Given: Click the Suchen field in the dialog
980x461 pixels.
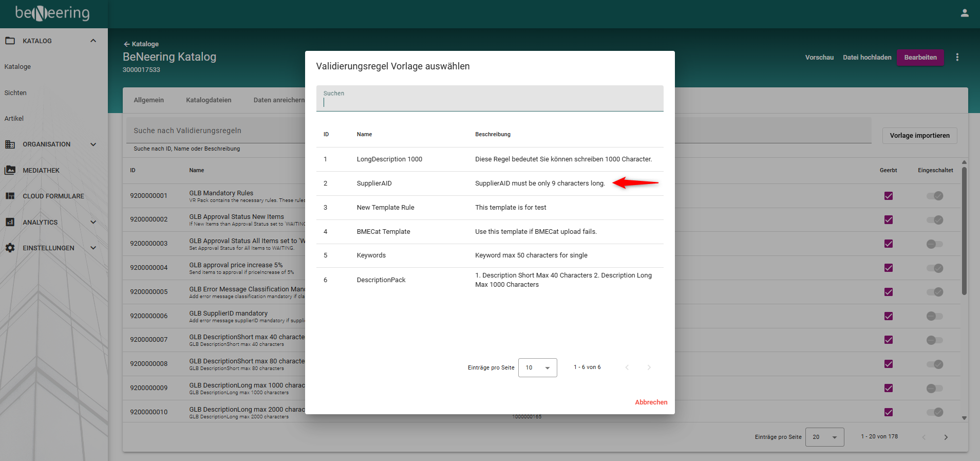Looking at the screenshot, I should 489,99.
